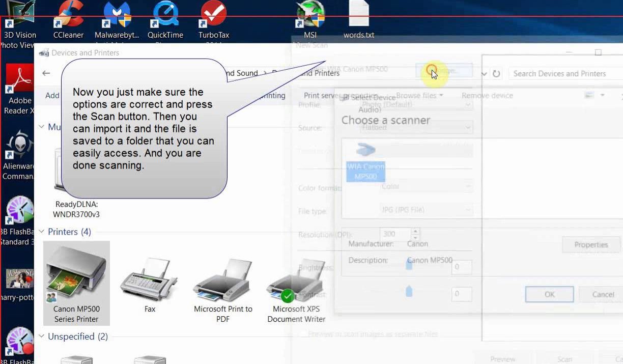Collapse the Printers (4) group
The image size is (623, 364).
[42, 232]
